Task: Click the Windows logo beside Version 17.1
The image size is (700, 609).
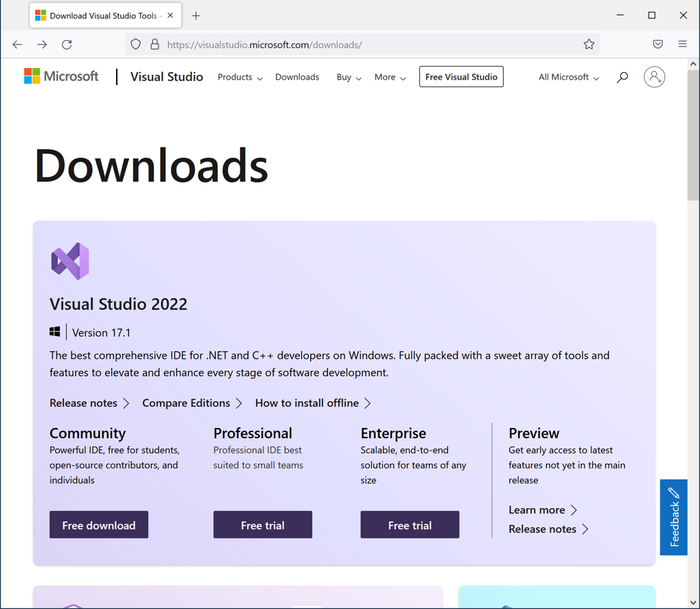Action: click(55, 332)
